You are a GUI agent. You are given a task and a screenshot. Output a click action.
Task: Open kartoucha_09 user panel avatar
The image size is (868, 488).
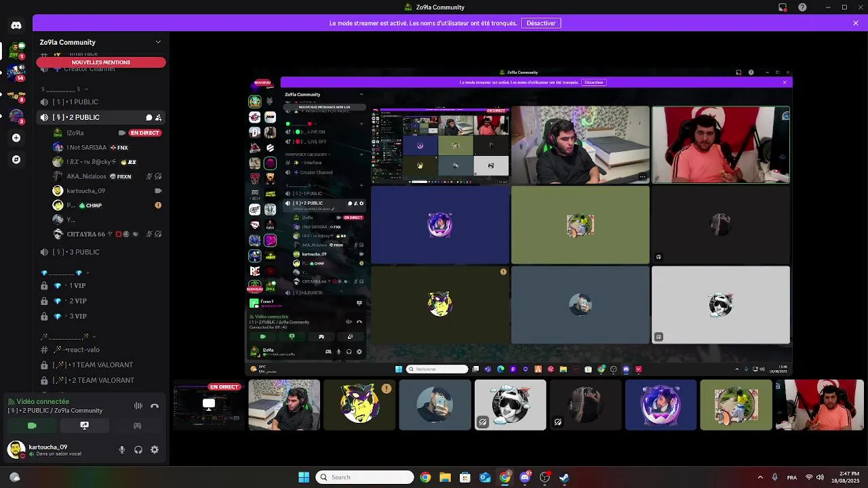pyautogui.click(x=16, y=449)
